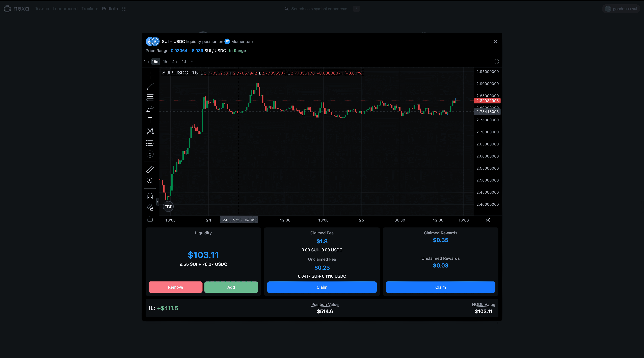The width and height of the screenshot is (644, 358).
Task: Switch chart to 1h interval
Action: tap(165, 62)
